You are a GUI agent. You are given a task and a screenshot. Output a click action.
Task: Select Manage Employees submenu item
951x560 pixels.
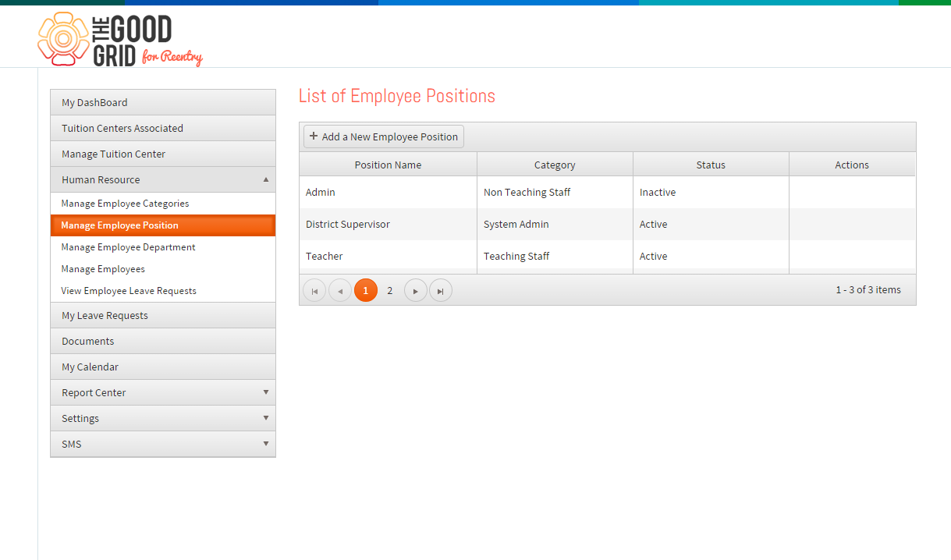(x=163, y=269)
